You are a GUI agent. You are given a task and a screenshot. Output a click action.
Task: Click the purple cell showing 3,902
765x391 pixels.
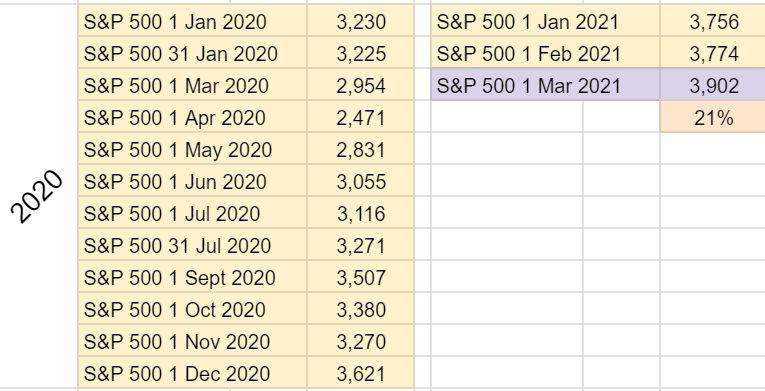pyautogui.click(x=713, y=85)
